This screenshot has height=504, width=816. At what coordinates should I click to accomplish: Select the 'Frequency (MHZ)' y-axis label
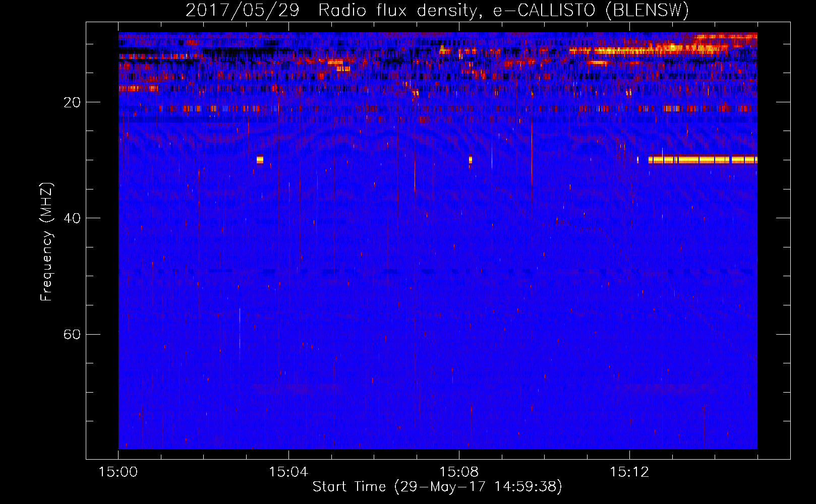coord(46,242)
